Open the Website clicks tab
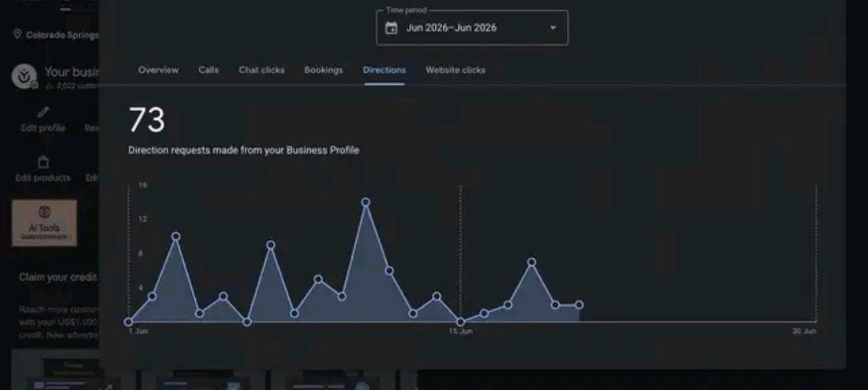The height and width of the screenshot is (390, 868). point(456,70)
